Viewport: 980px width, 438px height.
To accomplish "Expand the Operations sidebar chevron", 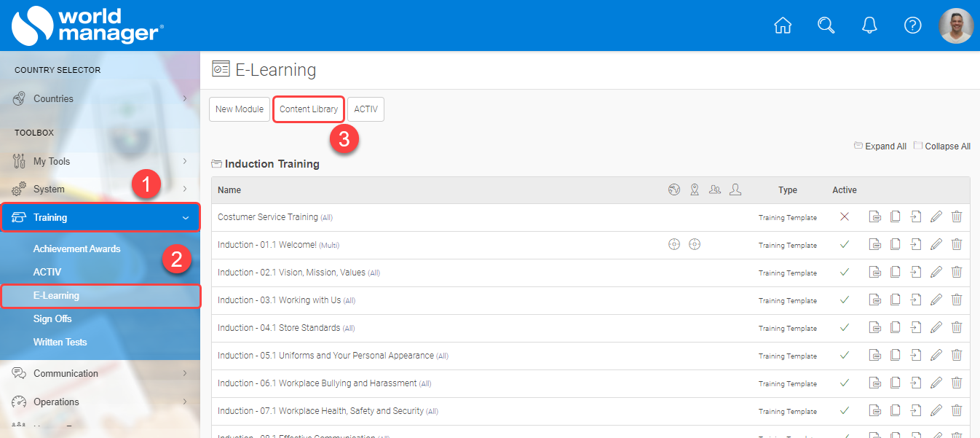I will 185,402.
